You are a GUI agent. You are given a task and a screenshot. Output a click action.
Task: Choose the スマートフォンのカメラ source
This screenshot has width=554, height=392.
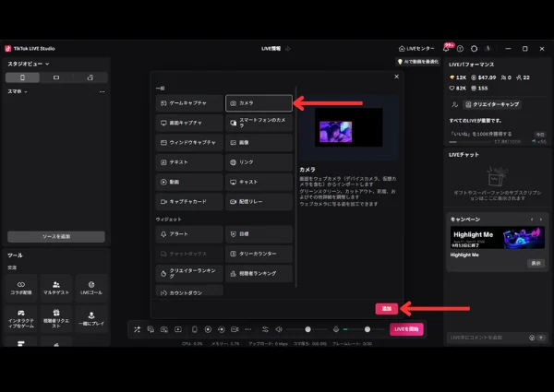[x=259, y=123]
